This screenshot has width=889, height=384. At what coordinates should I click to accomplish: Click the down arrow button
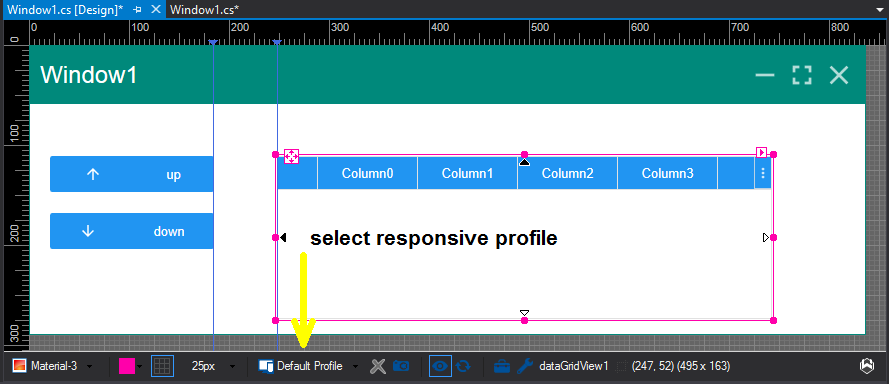132,231
